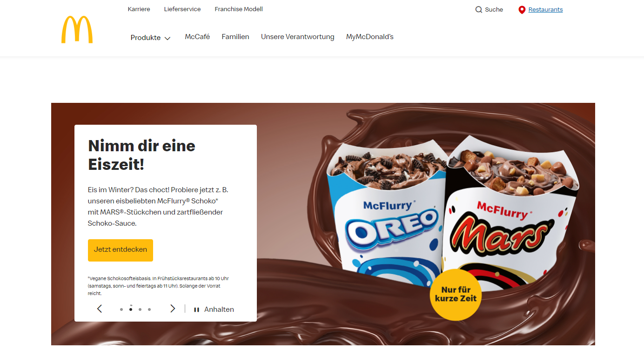
Task: Open the Lieferservice link
Action: tap(182, 9)
